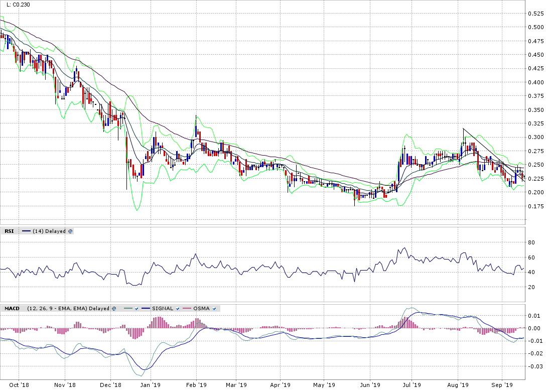
Task: Open RSI indicator settings icon
Action: click(70, 231)
